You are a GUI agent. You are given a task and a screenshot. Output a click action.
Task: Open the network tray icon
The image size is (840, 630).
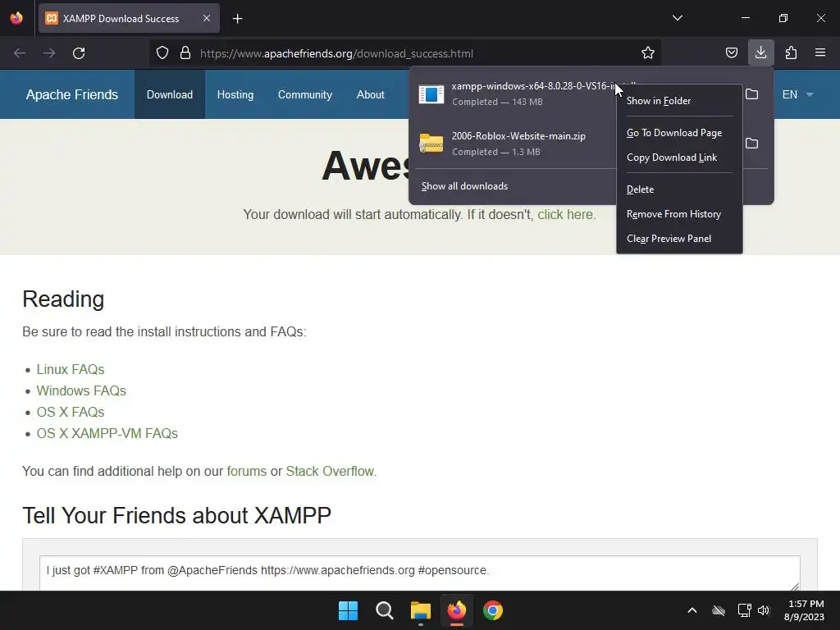point(744,610)
